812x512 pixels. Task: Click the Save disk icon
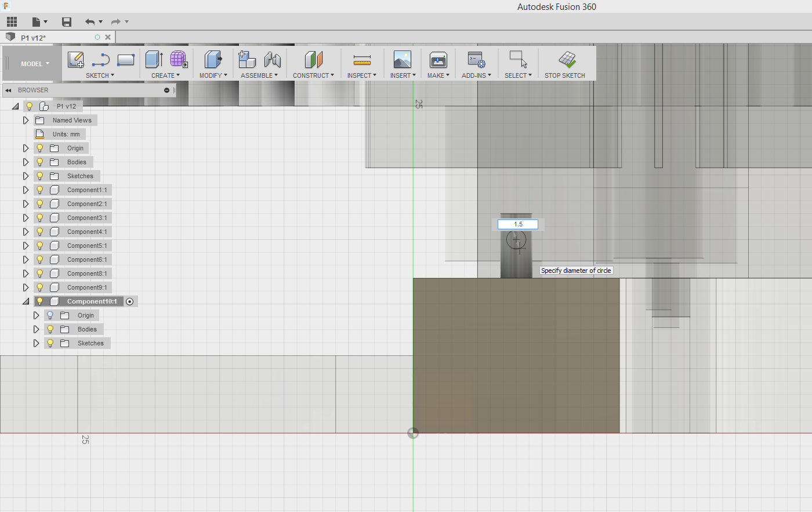coord(67,22)
